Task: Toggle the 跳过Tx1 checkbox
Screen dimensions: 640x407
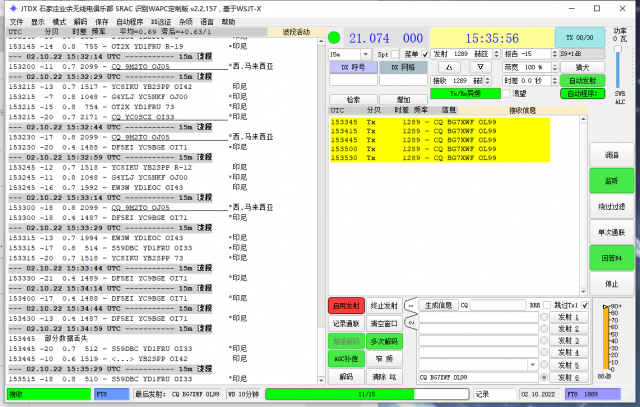Action: (584, 305)
